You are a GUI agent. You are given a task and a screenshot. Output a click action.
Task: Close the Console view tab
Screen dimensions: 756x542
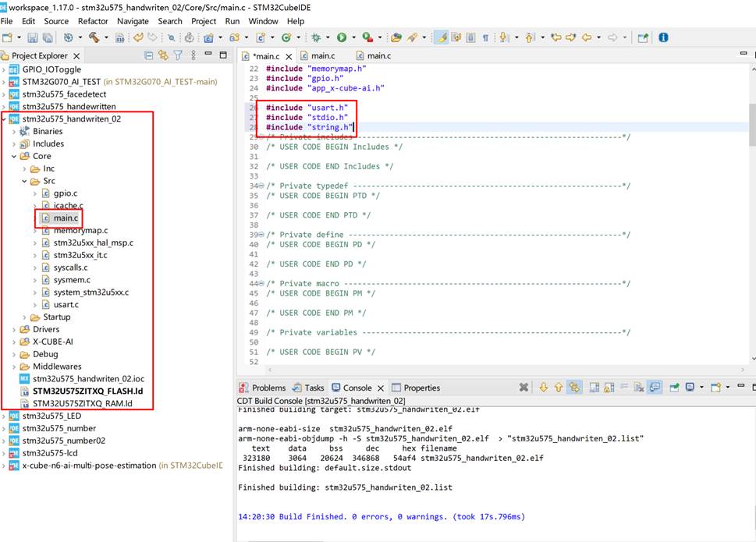click(381, 388)
